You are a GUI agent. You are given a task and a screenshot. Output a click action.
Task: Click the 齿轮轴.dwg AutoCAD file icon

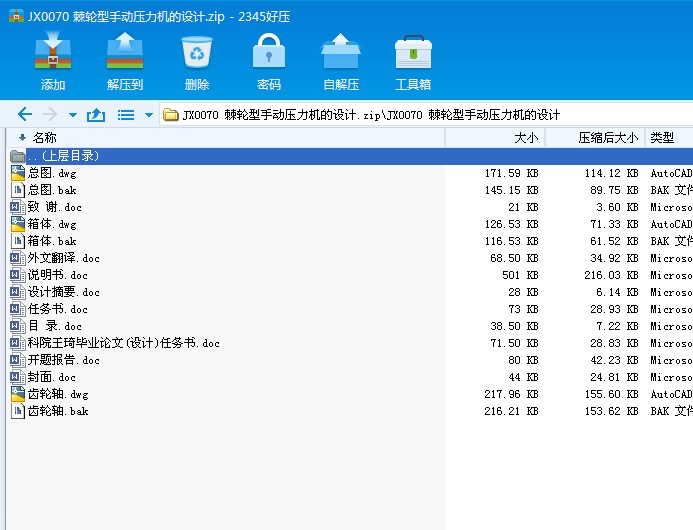[x=17, y=394]
